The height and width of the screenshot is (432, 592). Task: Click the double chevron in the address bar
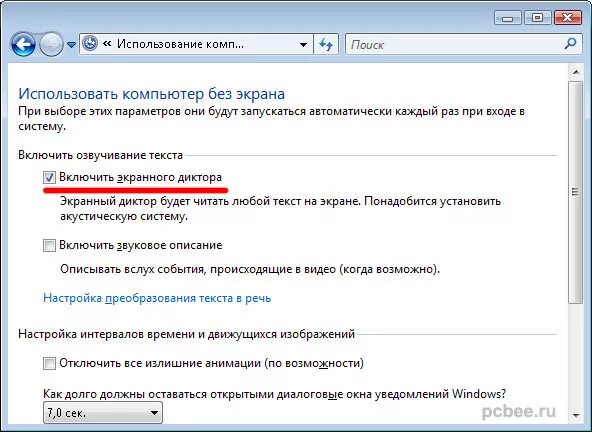pyautogui.click(x=107, y=44)
